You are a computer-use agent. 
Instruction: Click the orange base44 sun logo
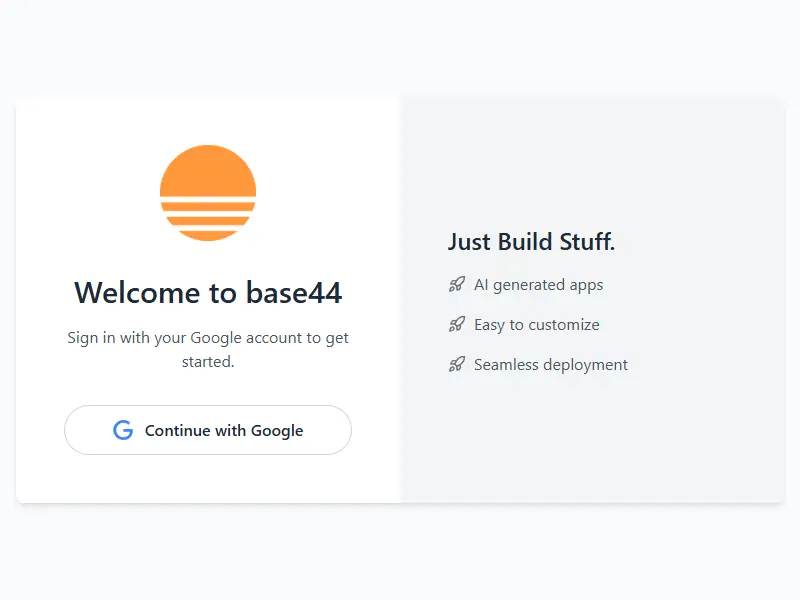coord(208,193)
